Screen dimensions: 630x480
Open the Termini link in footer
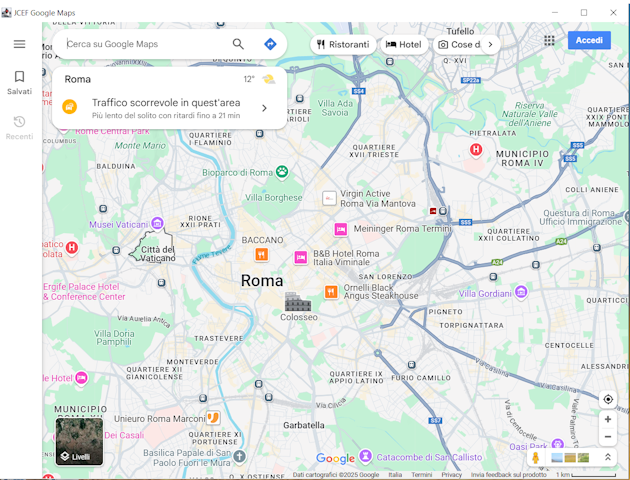[x=421, y=475]
